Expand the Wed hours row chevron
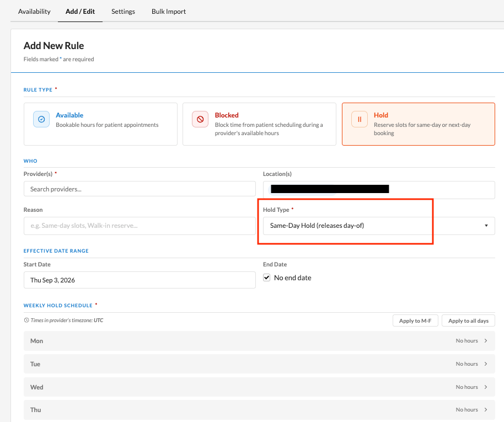The width and height of the screenshot is (504, 422). [x=486, y=387]
